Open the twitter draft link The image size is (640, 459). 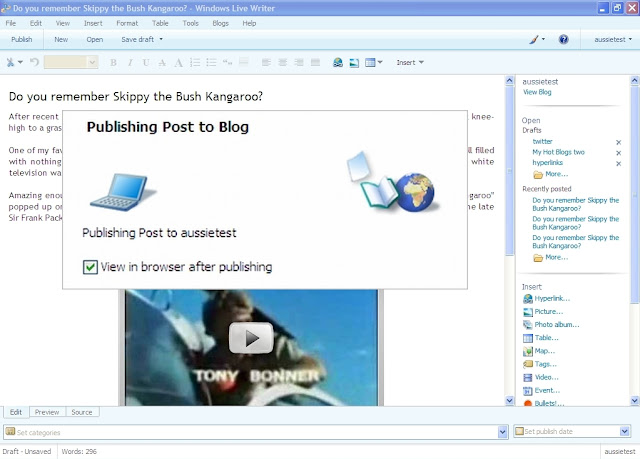(542, 142)
